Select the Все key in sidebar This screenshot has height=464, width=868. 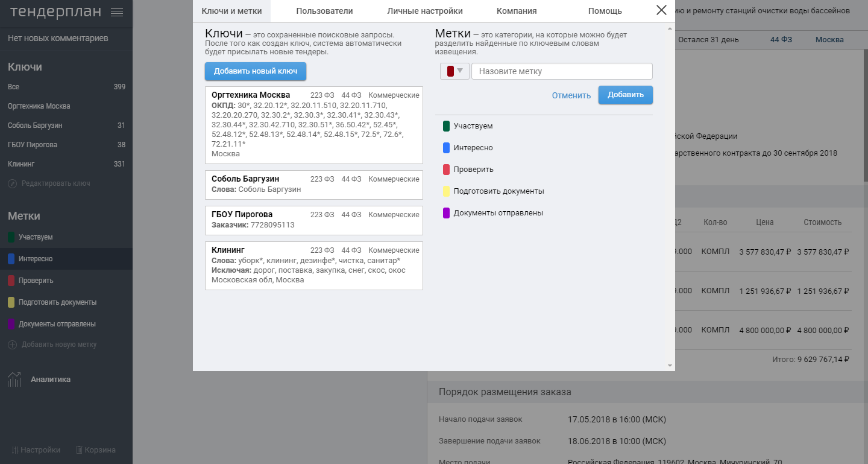[x=66, y=87]
